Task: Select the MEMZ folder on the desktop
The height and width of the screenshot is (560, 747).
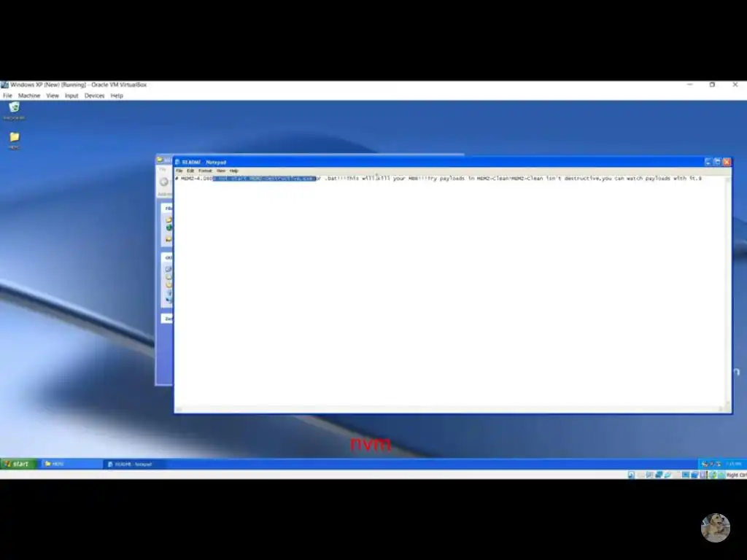Action: [x=15, y=141]
